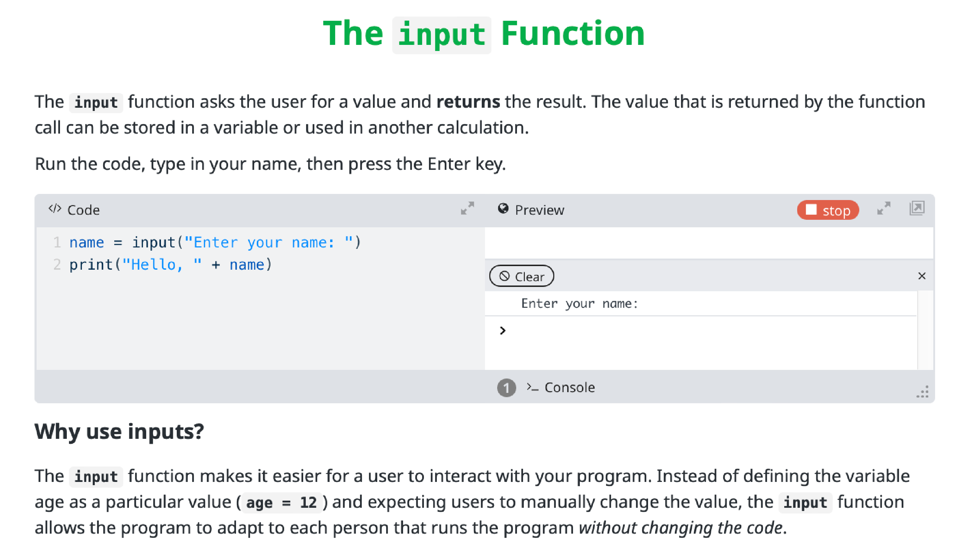
Task: Click the globe icon next to Preview
Action: tap(503, 209)
